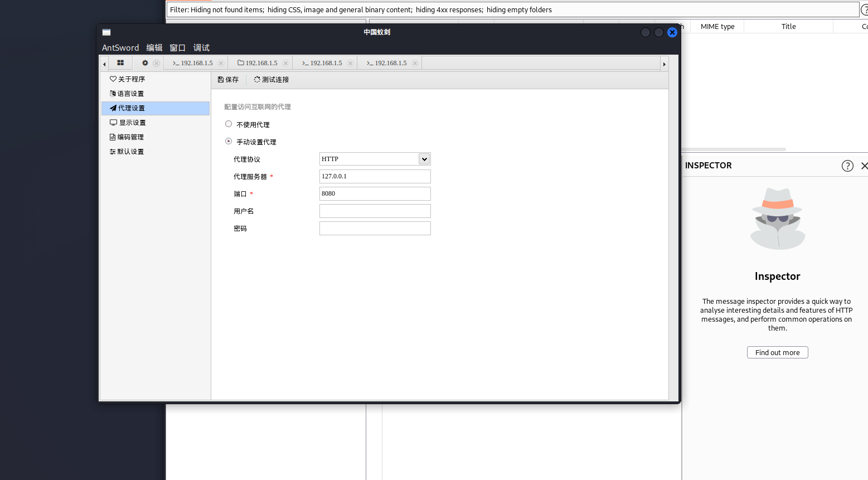Open 编码管理 encoder management
This screenshot has height=480, width=868.
click(156, 137)
